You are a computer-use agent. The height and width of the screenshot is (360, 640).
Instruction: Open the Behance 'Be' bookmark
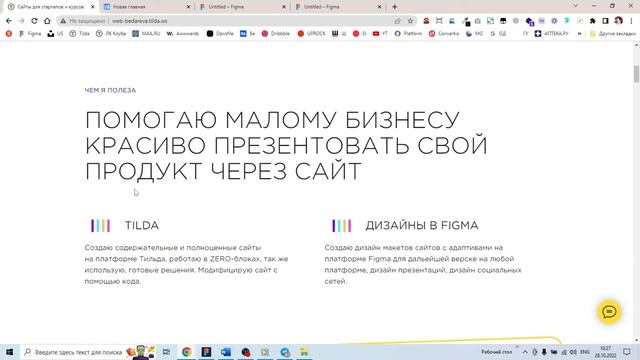pos(247,34)
